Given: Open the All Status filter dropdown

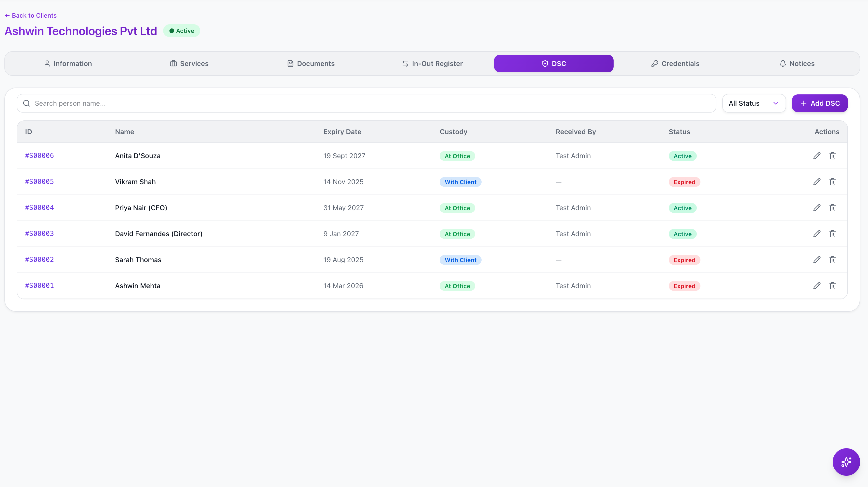Looking at the screenshot, I should (x=754, y=103).
